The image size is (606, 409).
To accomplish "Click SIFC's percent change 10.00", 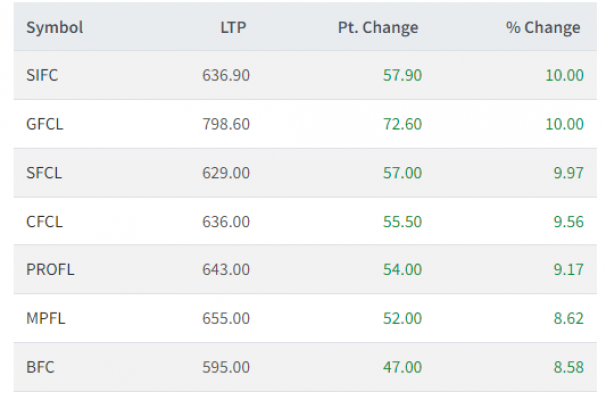I will (x=564, y=75).
